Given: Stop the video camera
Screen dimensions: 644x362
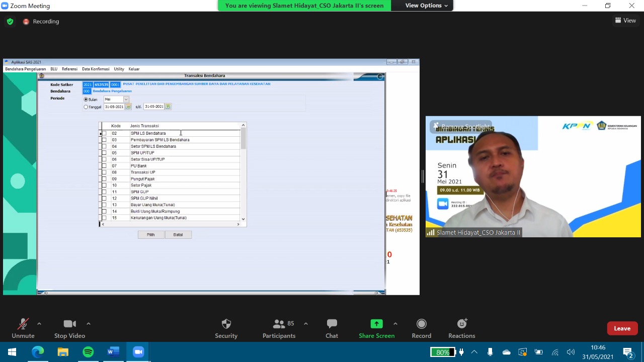Looking at the screenshot, I should tap(69, 328).
